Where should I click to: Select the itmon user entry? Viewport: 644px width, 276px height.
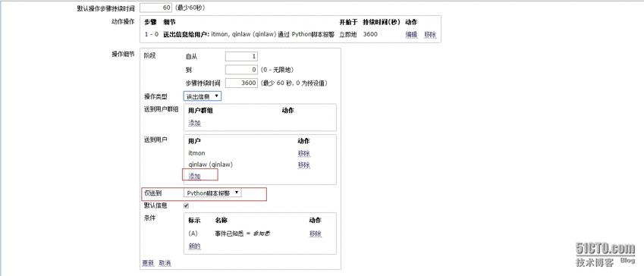(x=196, y=153)
